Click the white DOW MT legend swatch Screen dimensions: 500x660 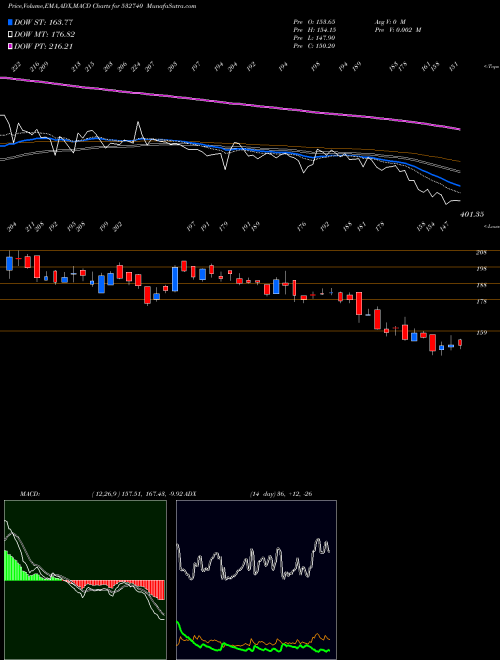click(11, 35)
